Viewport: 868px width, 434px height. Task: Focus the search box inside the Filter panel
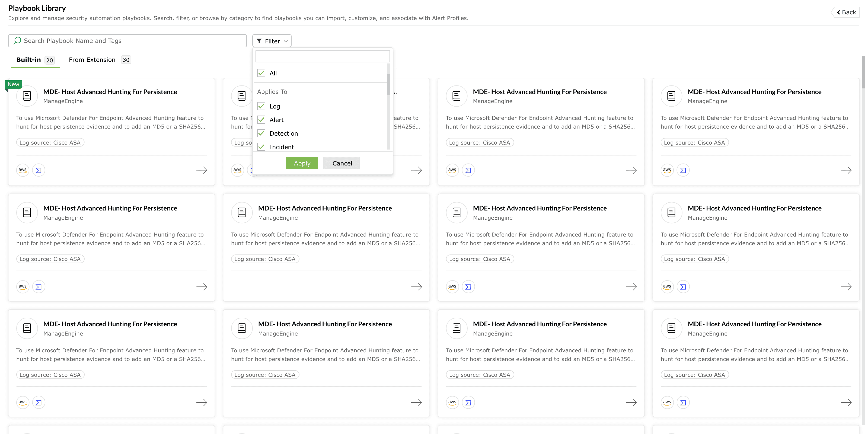coord(323,56)
